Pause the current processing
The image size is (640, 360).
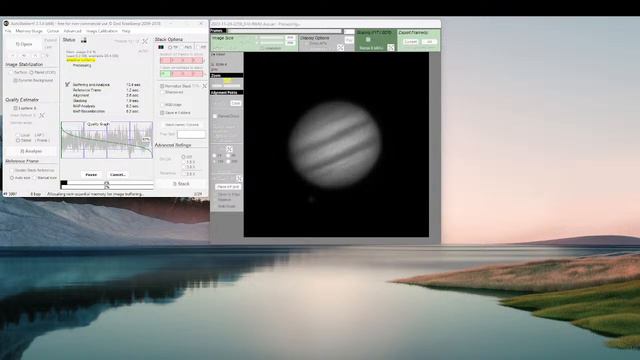(91, 175)
